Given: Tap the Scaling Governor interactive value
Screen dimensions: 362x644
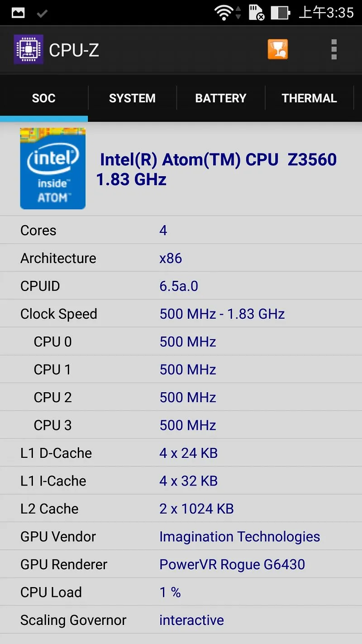Looking at the screenshot, I should pos(191,620).
